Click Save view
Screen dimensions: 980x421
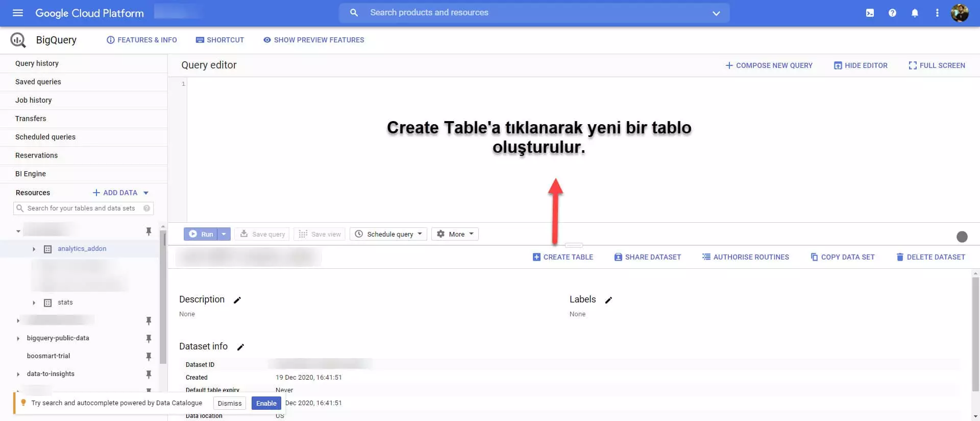pyautogui.click(x=320, y=234)
